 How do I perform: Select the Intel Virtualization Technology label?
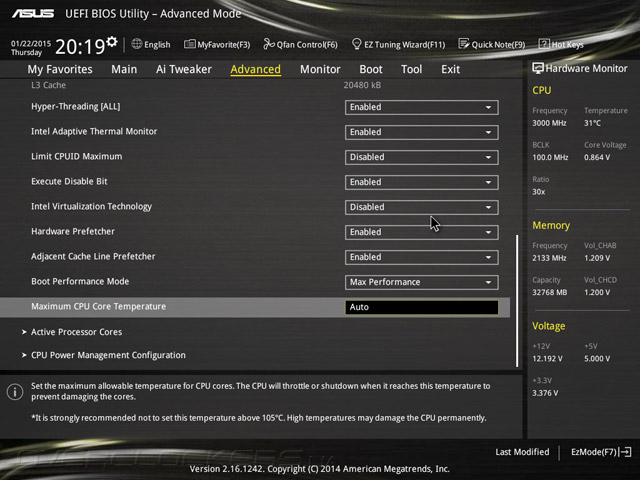click(x=91, y=207)
